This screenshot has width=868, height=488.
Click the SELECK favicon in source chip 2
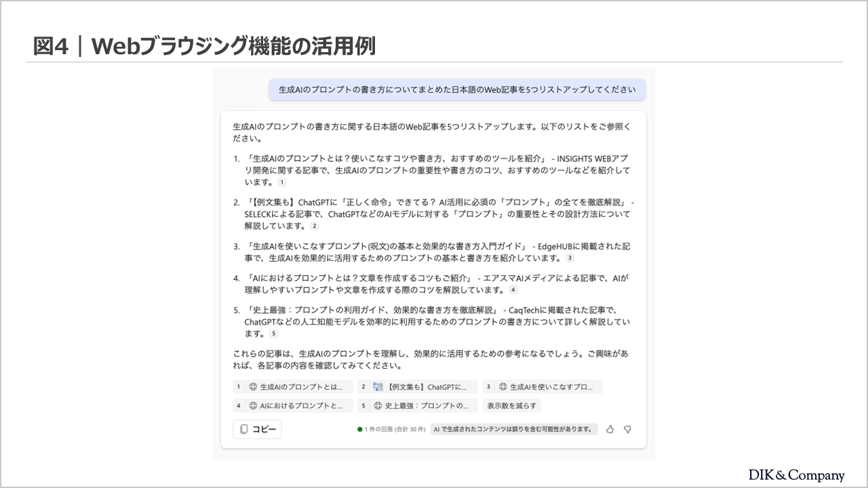click(x=378, y=387)
